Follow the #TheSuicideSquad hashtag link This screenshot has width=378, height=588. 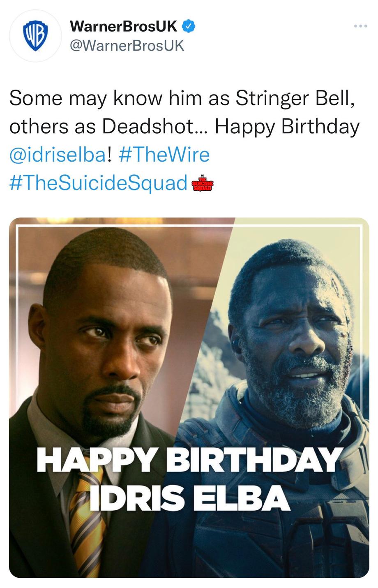point(98,183)
